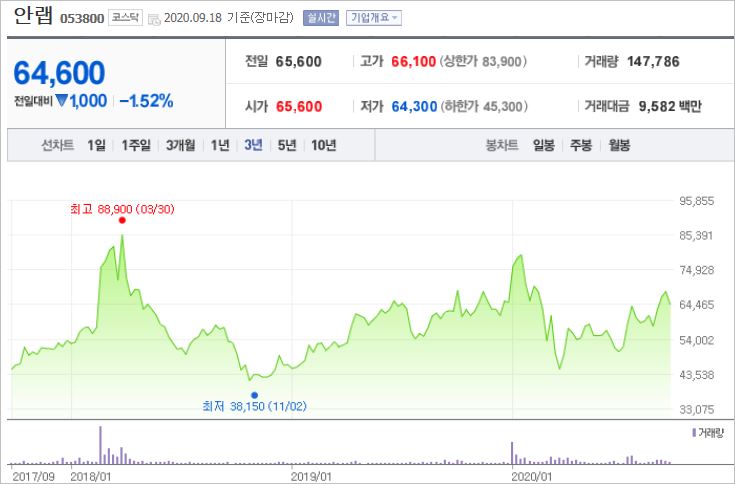
Task: Click the 코스닥 market badge
Action: 125,18
